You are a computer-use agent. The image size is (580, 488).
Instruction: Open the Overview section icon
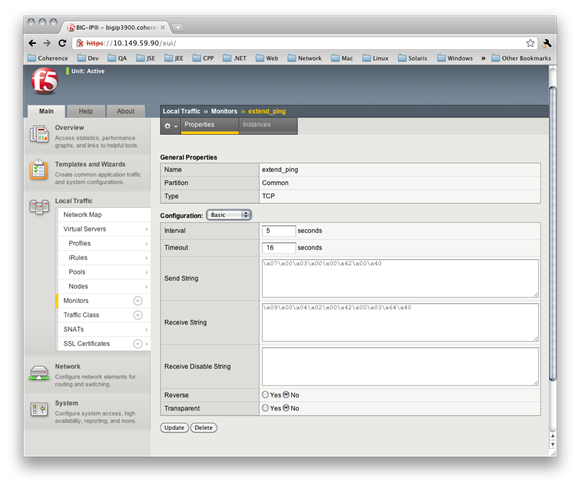point(39,134)
